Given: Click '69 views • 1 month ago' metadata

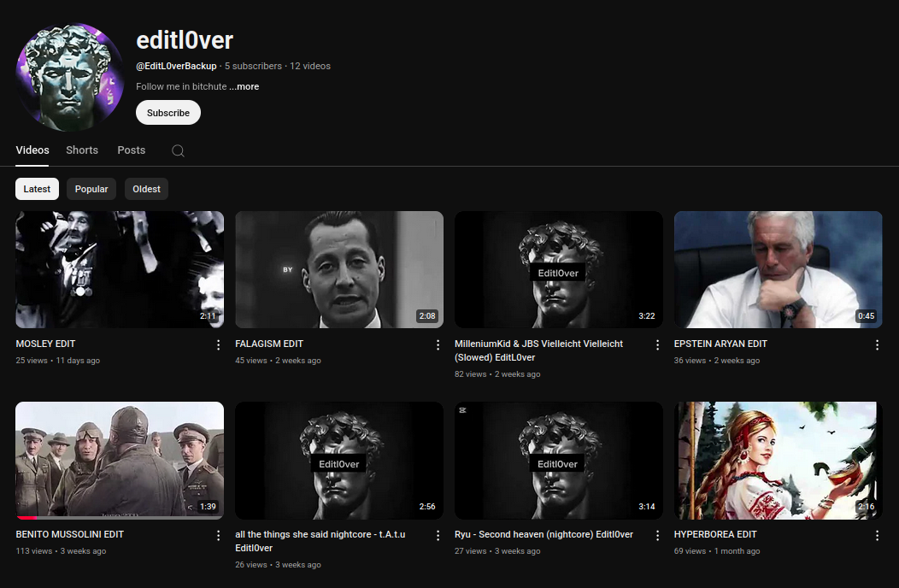Looking at the screenshot, I should click(x=717, y=550).
